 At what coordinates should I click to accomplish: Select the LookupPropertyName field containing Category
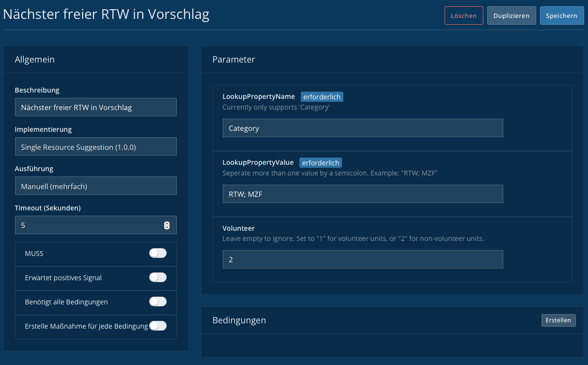pyautogui.click(x=362, y=128)
